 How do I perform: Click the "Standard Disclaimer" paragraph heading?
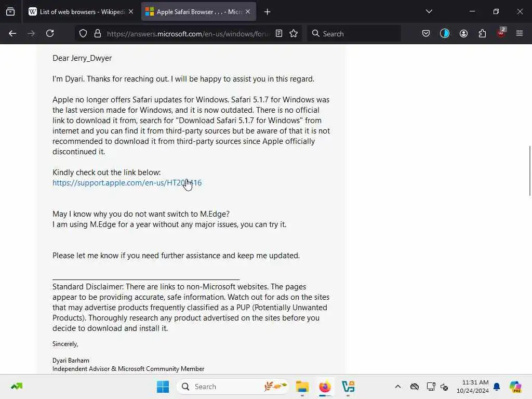pos(88,287)
